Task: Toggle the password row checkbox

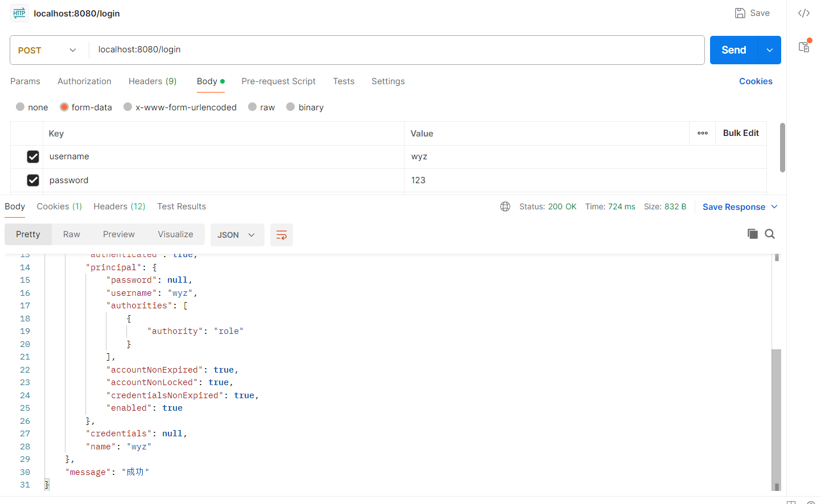Action: point(33,180)
